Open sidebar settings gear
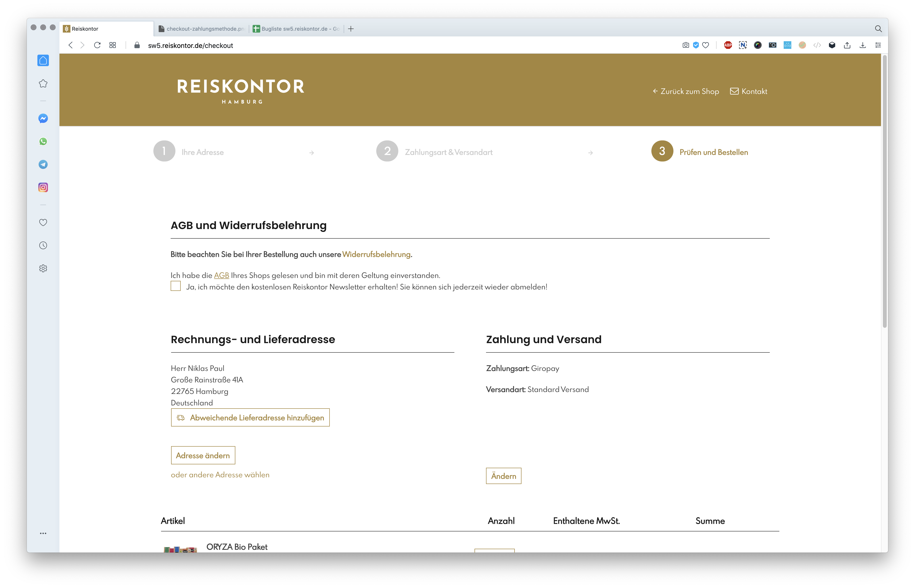The width and height of the screenshot is (915, 588). pos(43,268)
